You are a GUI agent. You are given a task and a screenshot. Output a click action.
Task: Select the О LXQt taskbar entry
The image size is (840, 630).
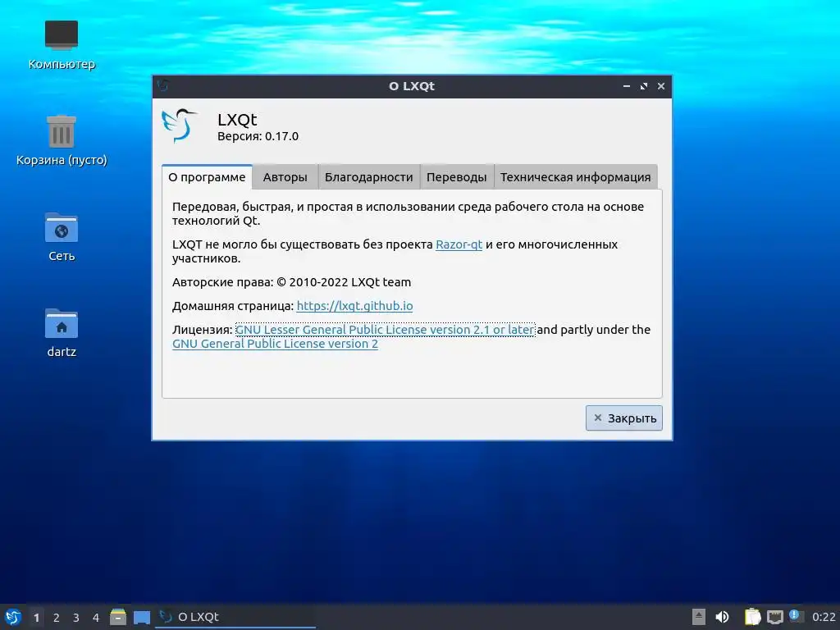pyautogui.click(x=235, y=617)
